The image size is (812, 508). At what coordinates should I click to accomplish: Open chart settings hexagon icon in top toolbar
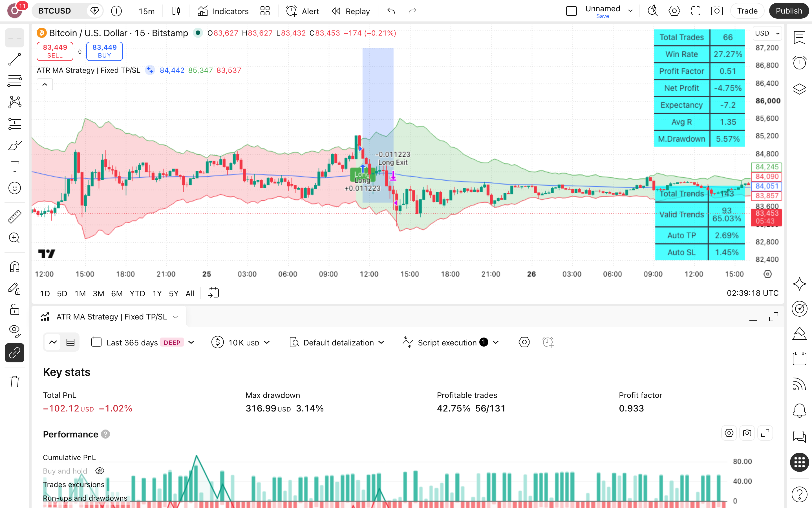click(674, 11)
